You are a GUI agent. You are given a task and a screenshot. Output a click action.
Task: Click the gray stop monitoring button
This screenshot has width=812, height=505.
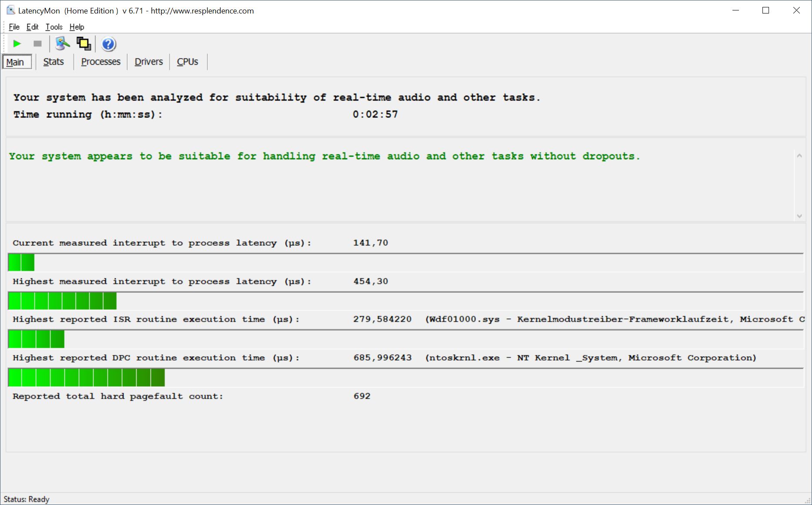pyautogui.click(x=37, y=43)
